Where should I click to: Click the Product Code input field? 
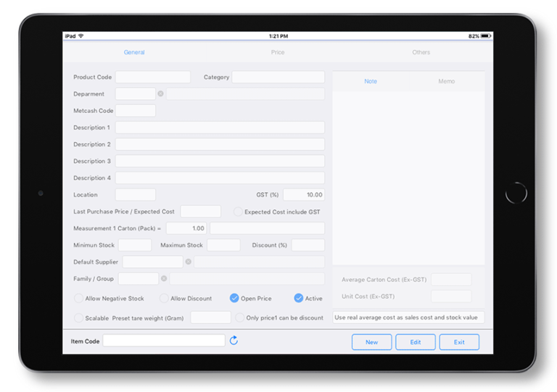152,77
